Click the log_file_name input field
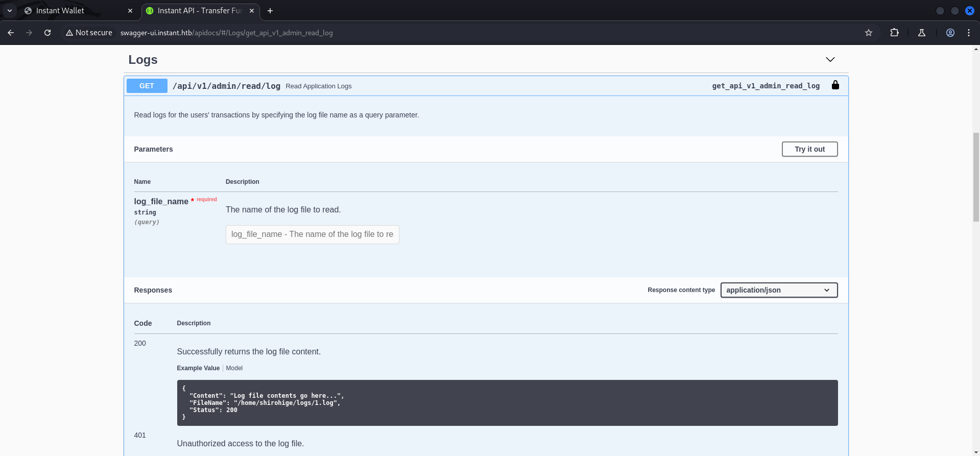 pos(312,234)
